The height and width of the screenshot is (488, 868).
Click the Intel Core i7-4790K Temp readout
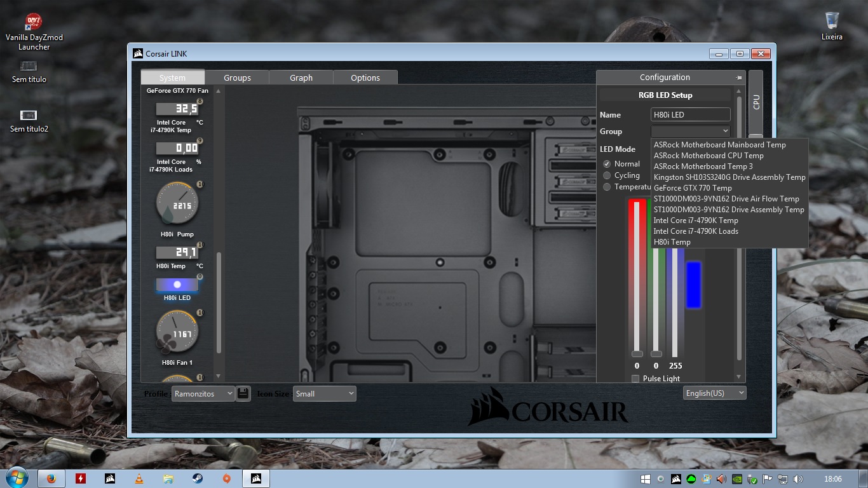click(x=177, y=109)
